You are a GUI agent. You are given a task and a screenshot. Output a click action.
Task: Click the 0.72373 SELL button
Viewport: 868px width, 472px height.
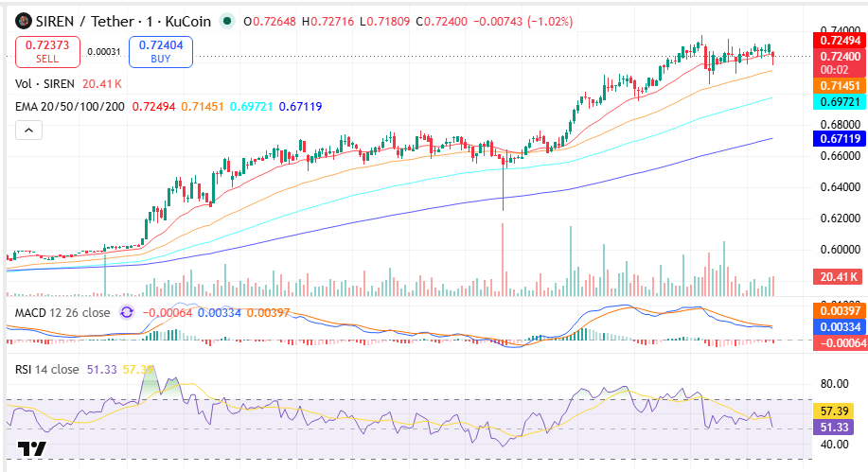pyautogui.click(x=47, y=52)
